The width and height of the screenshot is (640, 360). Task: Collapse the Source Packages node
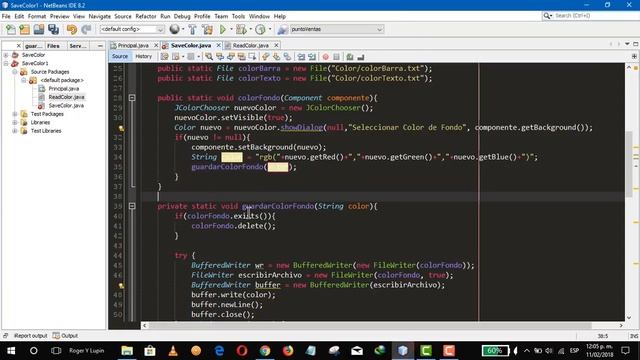[15, 72]
